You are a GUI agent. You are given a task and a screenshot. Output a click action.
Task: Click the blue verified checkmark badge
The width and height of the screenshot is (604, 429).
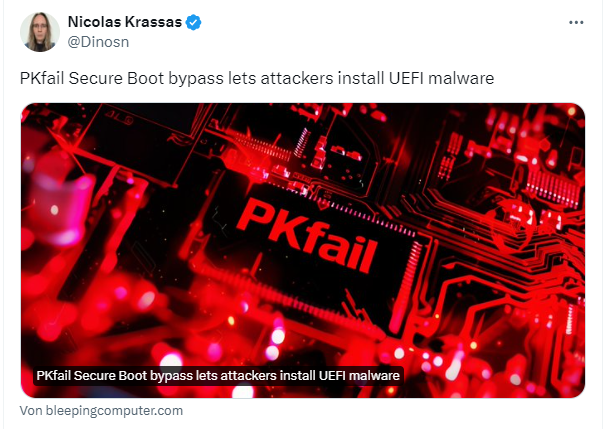[x=193, y=22]
